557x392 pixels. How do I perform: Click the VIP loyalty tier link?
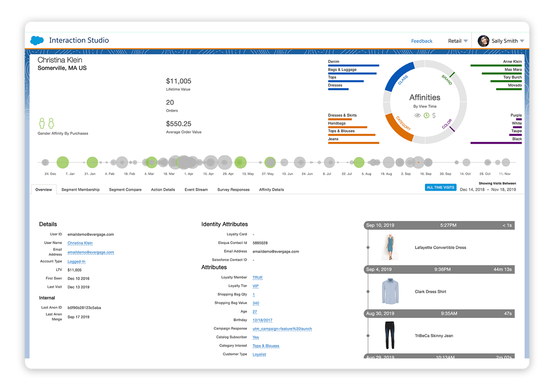pos(255,286)
